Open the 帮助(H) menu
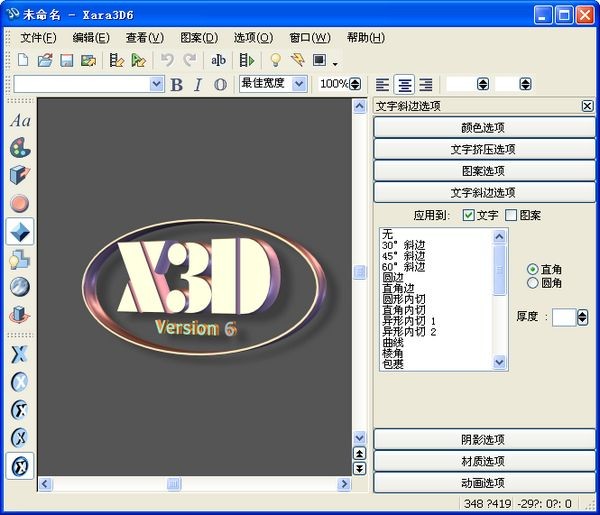 (x=366, y=37)
